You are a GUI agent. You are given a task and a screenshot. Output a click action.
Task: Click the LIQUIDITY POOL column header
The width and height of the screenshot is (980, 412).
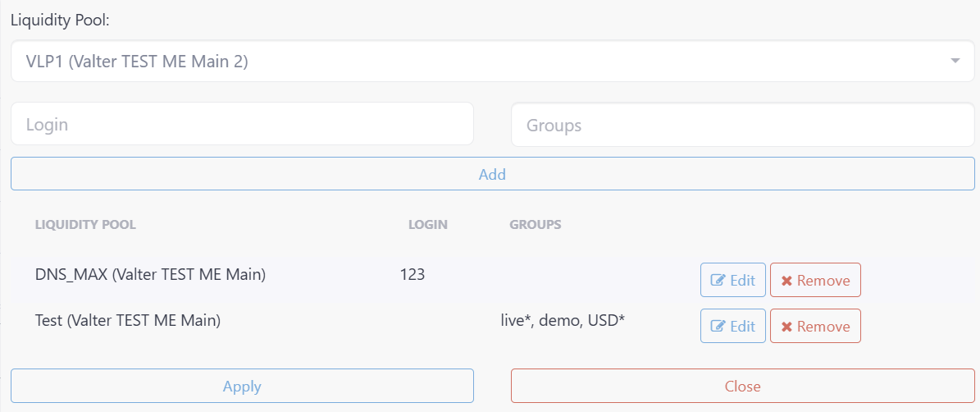[85, 224]
